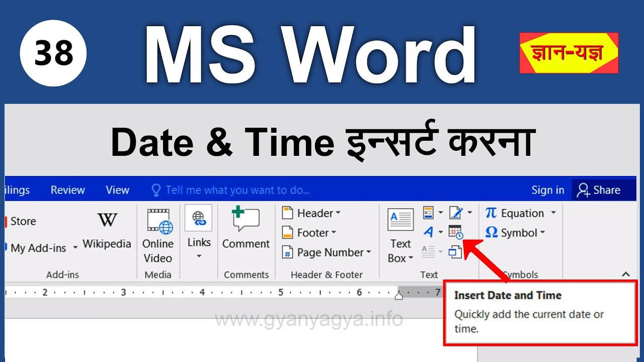
Task: Click My Add-ins
Action: 38,248
